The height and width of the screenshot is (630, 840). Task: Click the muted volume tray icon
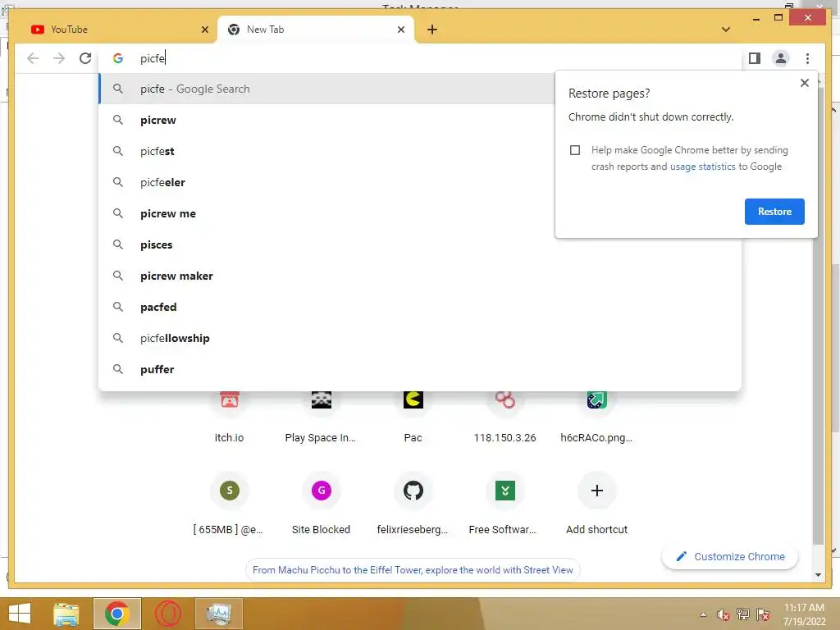click(724, 614)
